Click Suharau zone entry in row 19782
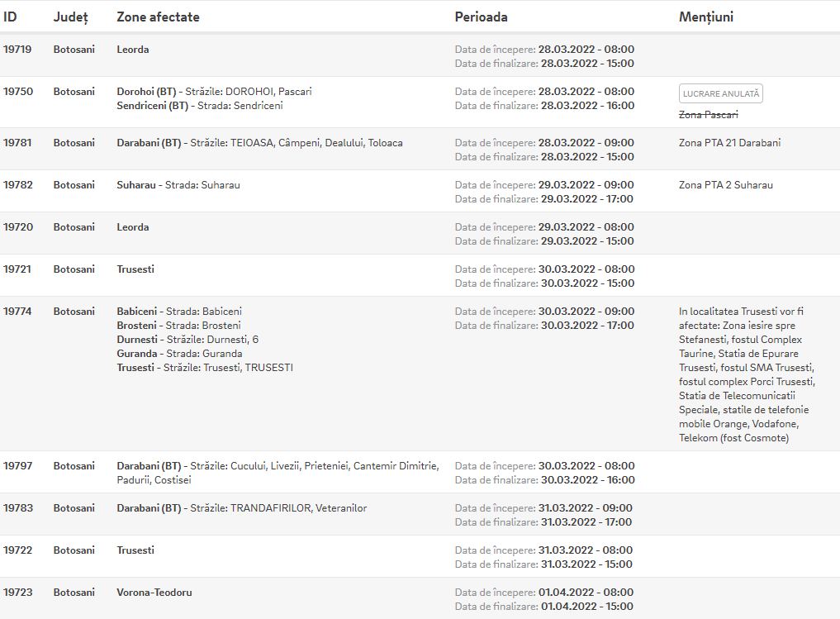Viewport: 840px width, 619px height. click(x=178, y=185)
